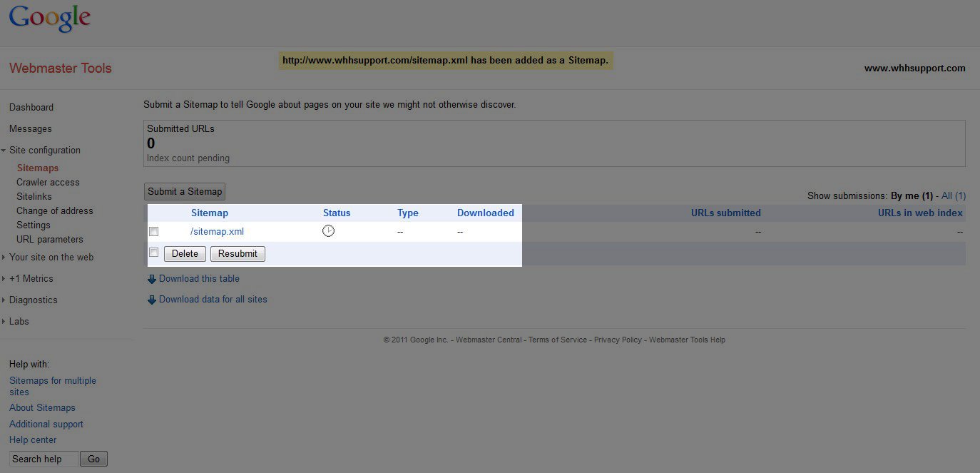Expand Your site on the web
Image resolution: width=980 pixels, height=473 pixels.
(x=4, y=258)
